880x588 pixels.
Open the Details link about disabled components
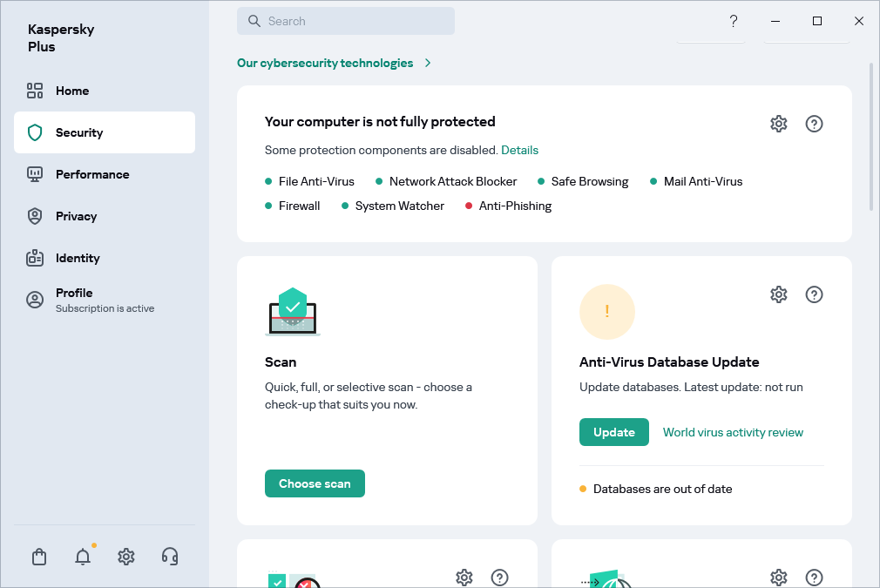(519, 150)
